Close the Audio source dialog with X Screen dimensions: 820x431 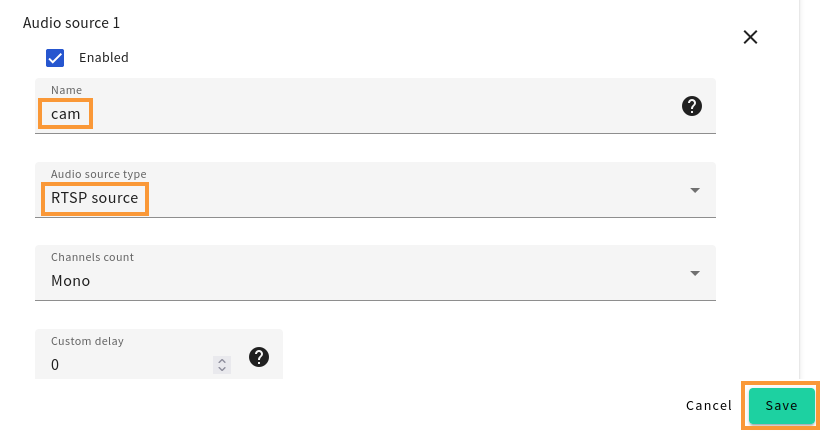coord(750,37)
